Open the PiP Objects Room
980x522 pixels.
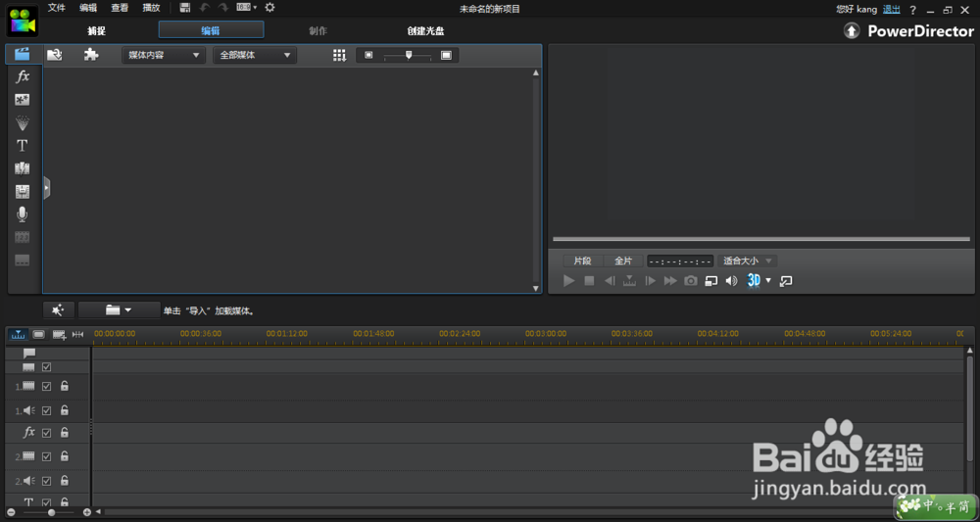[x=23, y=100]
